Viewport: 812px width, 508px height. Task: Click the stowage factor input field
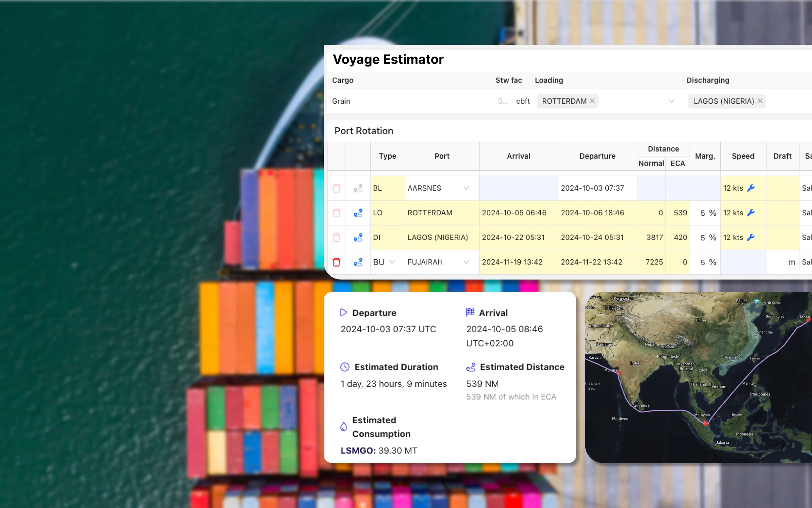click(x=503, y=101)
